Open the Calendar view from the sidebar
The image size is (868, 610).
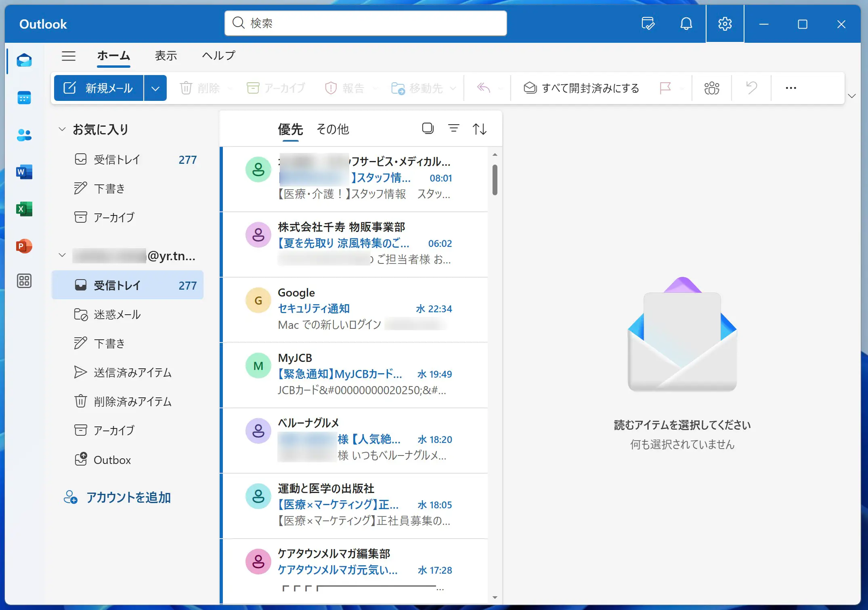pos(24,97)
